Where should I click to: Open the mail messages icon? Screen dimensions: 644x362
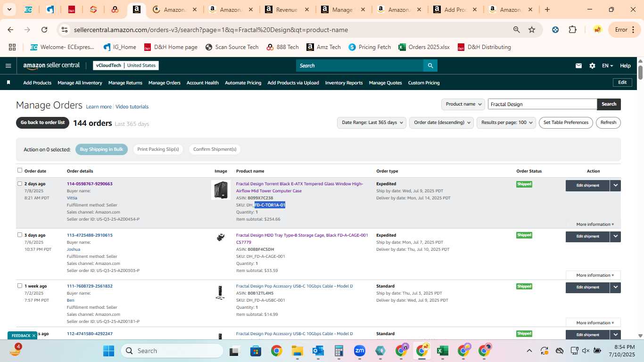(x=578, y=66)
